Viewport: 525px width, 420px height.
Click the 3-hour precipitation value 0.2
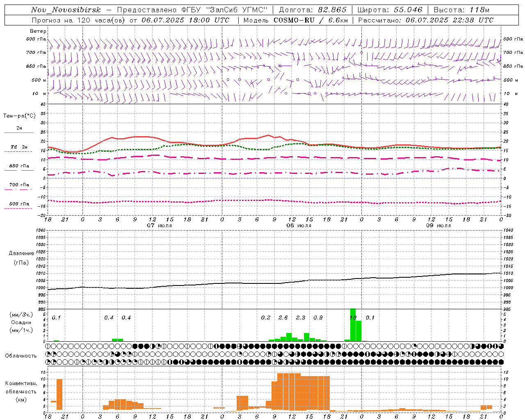click(266, 317)
